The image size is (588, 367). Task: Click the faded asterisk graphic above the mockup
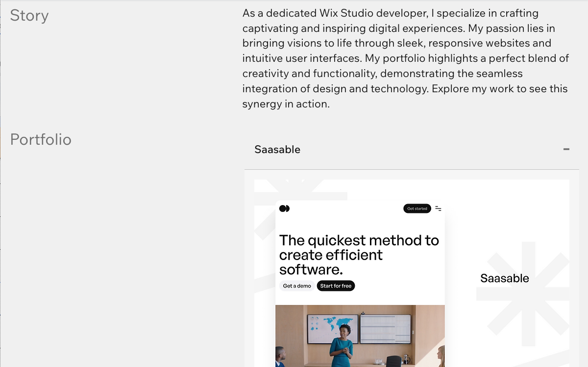click(300, 190)
